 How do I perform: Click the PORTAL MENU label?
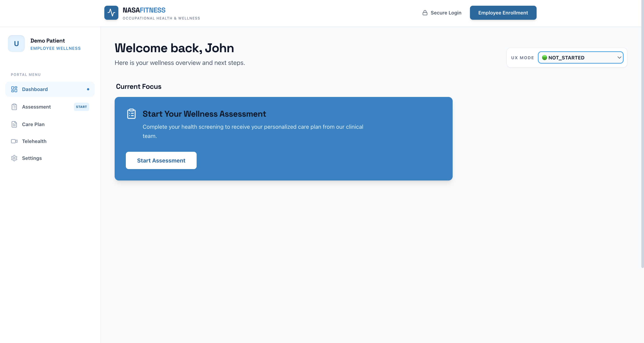[26, 75]
